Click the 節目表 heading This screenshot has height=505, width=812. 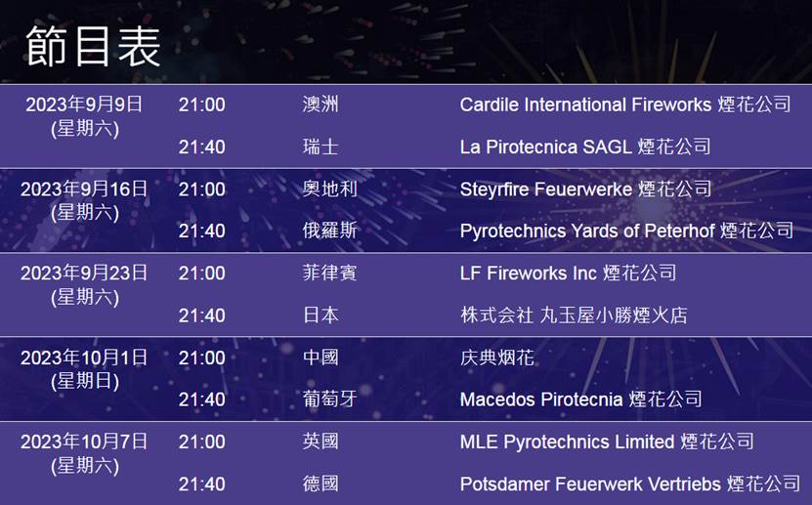pos(93,47)
